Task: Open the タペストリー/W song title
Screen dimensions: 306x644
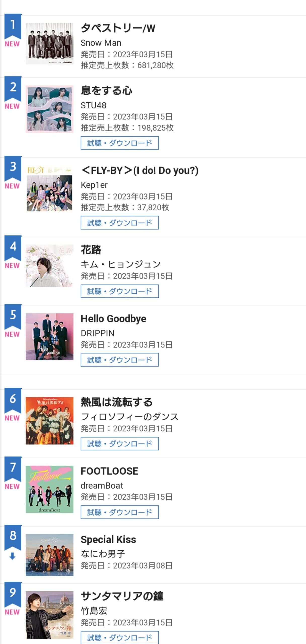Action: [x=118, y=28]
